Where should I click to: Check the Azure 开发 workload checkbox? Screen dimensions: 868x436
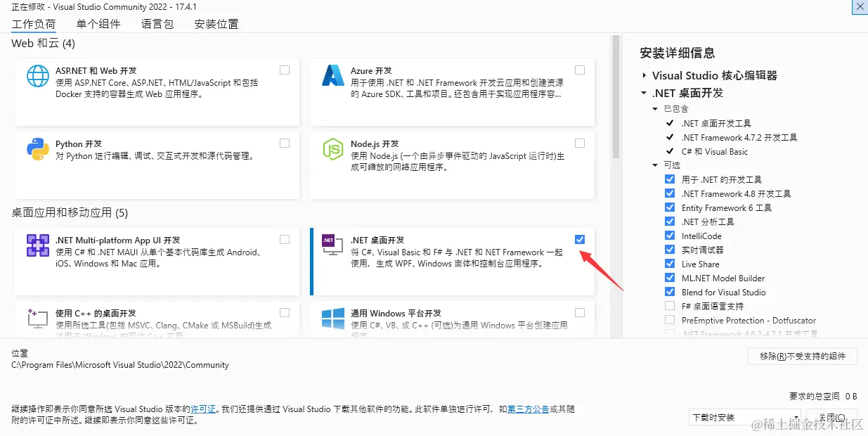click(x=580, y=70)
